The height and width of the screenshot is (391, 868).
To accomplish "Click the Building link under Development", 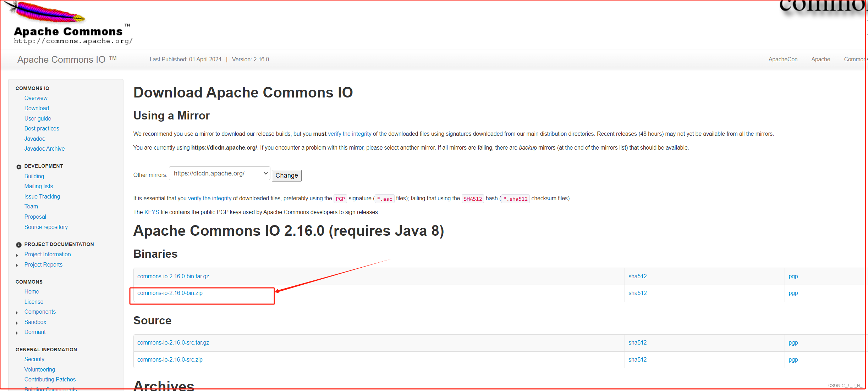I will (33, 176).
